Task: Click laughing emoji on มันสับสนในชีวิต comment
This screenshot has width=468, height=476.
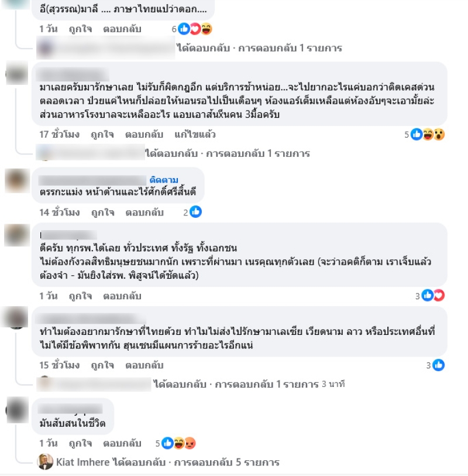Action: pos(178,443)
